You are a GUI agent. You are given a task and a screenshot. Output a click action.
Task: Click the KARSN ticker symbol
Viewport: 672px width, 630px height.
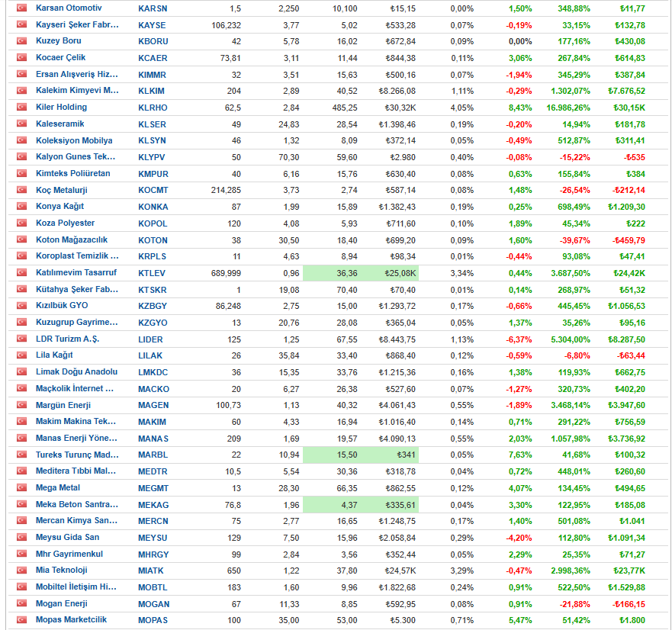pos(153,8)
